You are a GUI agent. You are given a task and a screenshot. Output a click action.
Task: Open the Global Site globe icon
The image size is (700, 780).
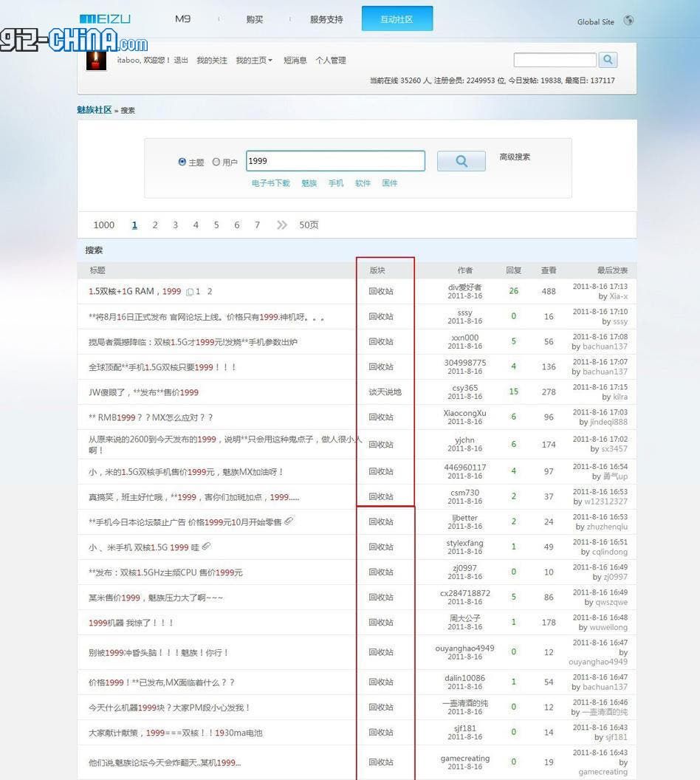(628, 21)
